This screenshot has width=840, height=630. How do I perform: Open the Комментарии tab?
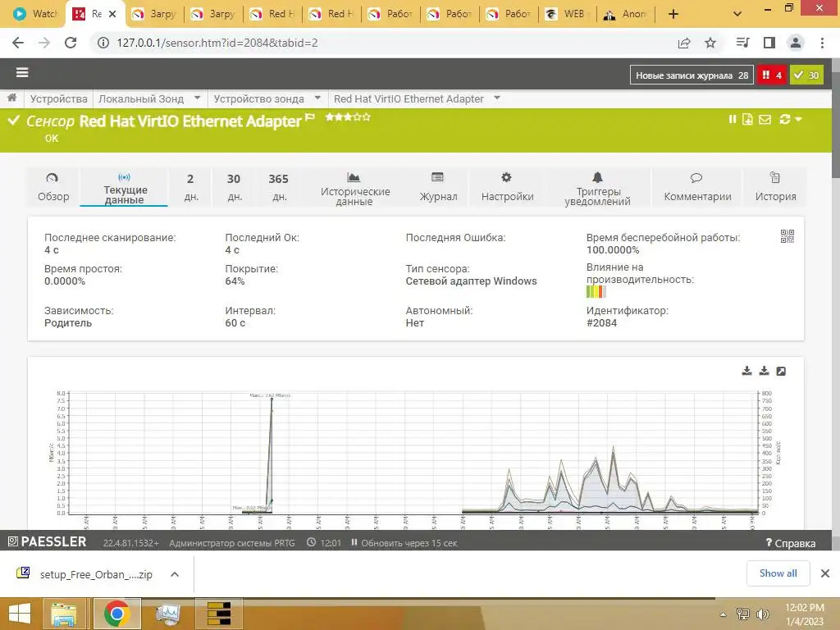(697, 187)
